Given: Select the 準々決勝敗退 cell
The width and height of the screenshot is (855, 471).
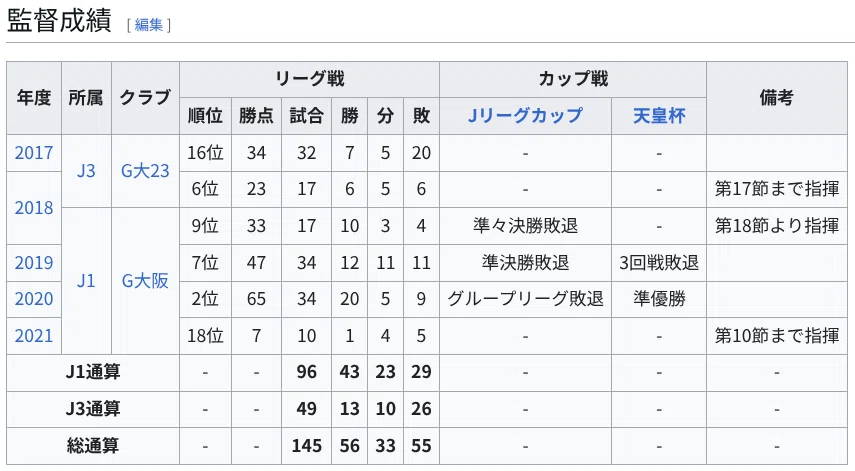Looking at the screenshot, I should [x=525, y=226].
